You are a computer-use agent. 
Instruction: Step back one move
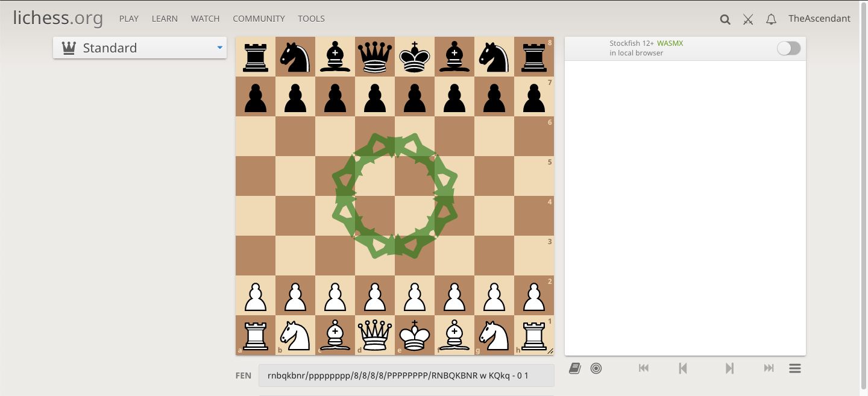click(683, 368)
